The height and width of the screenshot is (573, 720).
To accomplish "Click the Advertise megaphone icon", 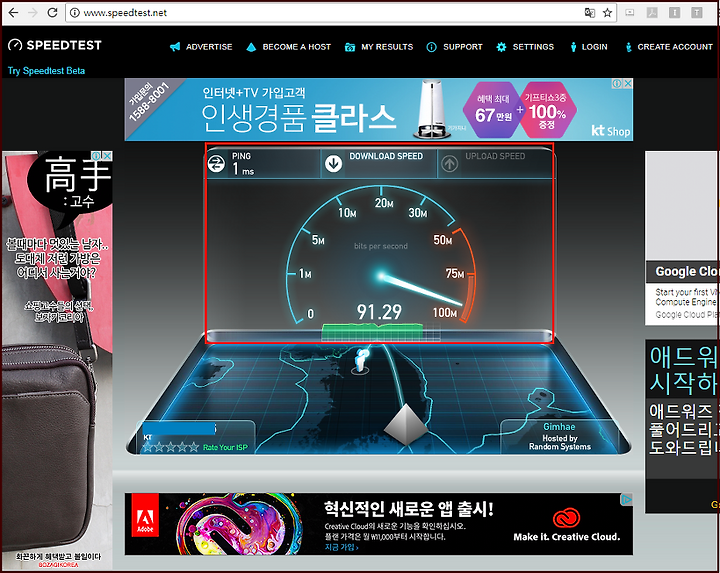I will pyautogui.click(x=175, y=47).
